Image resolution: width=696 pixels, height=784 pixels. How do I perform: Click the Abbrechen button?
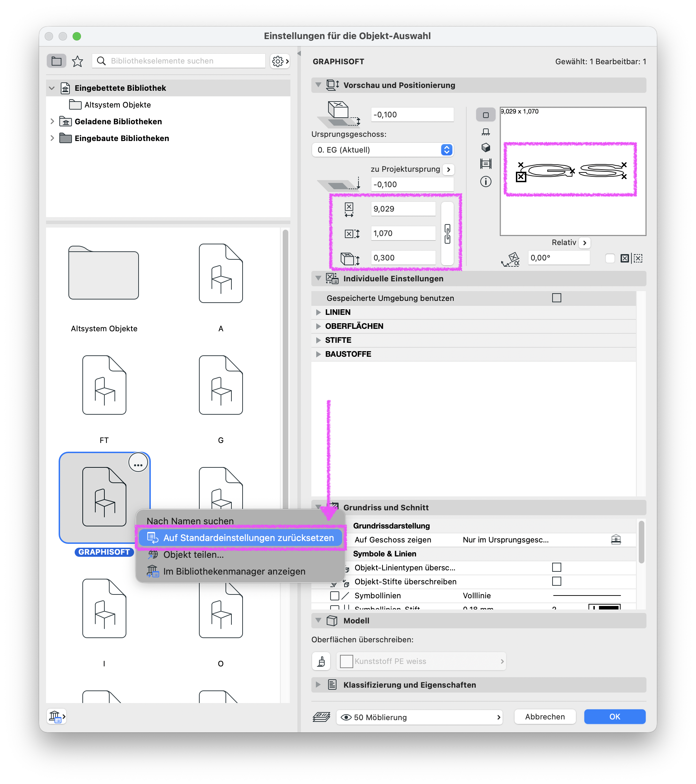[x=545, y=717]
